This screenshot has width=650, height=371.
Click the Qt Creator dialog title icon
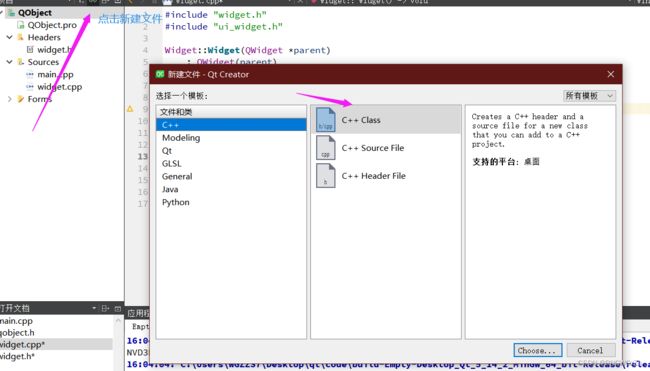[160, 74]
